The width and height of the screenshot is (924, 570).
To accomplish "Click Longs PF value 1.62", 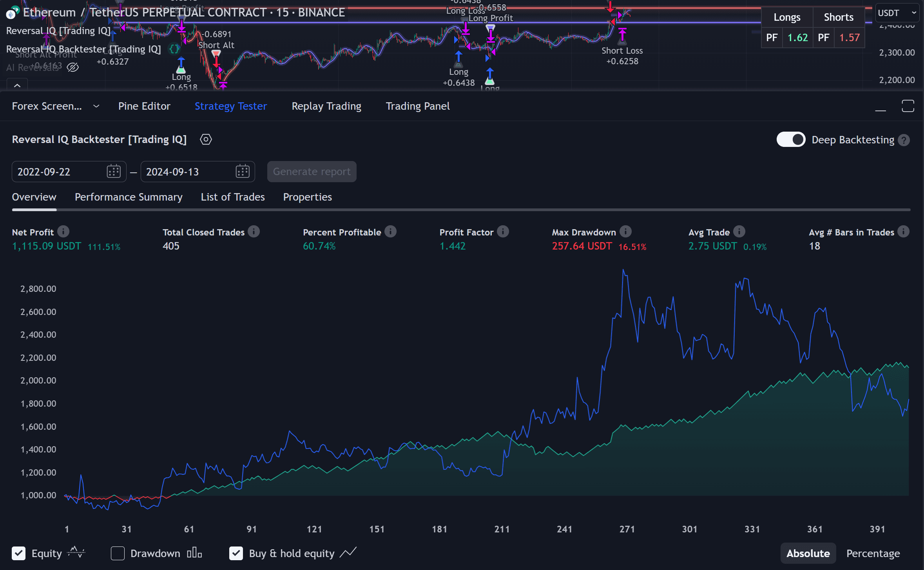I will click(797, 38).
